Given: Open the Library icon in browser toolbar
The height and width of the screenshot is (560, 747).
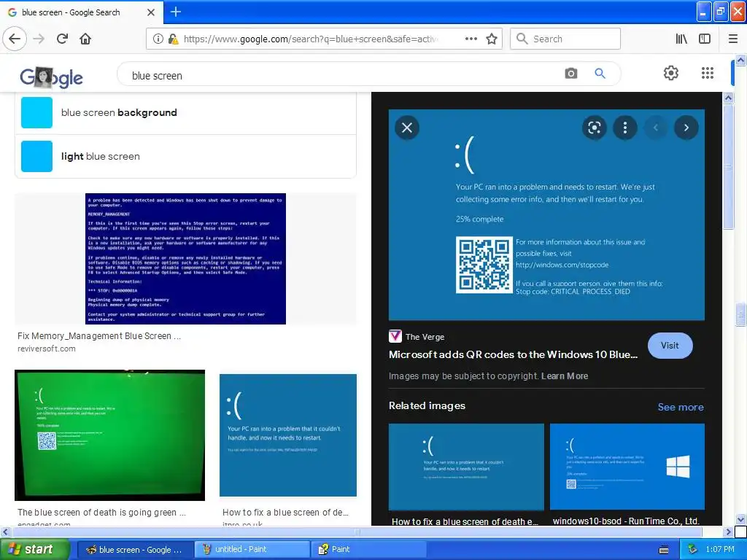Looking at the screenshot, I should tap(681, 39).
